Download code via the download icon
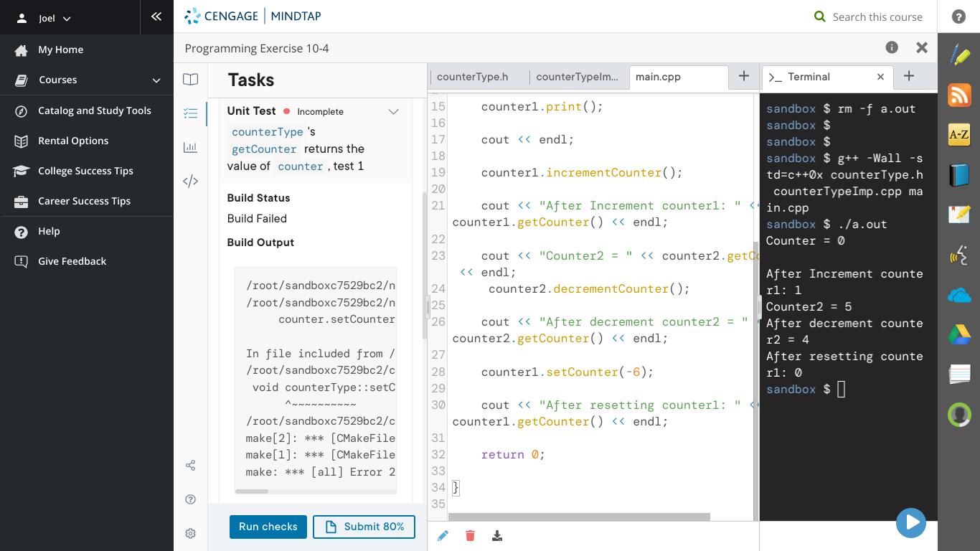Screen dimensions: 980x551 coord(496,535)
